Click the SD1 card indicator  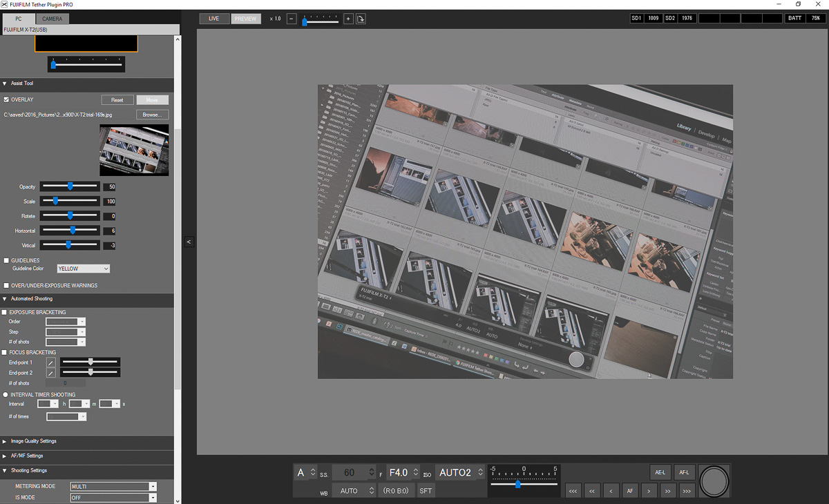[636, 19]
